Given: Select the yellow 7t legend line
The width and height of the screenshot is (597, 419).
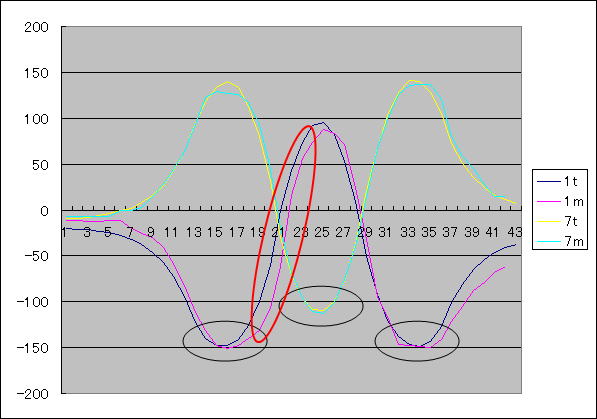Looking at the screenshot, I should click(548, 222).
